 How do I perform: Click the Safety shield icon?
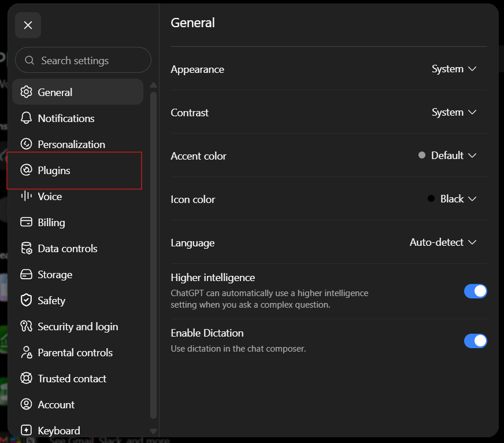(x=27, y=300)
